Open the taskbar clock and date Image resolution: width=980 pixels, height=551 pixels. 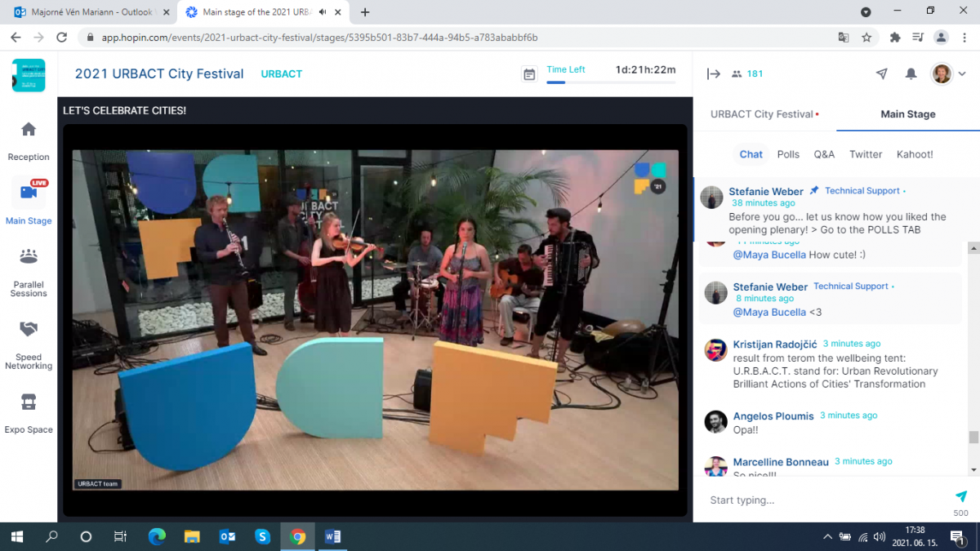915,536
